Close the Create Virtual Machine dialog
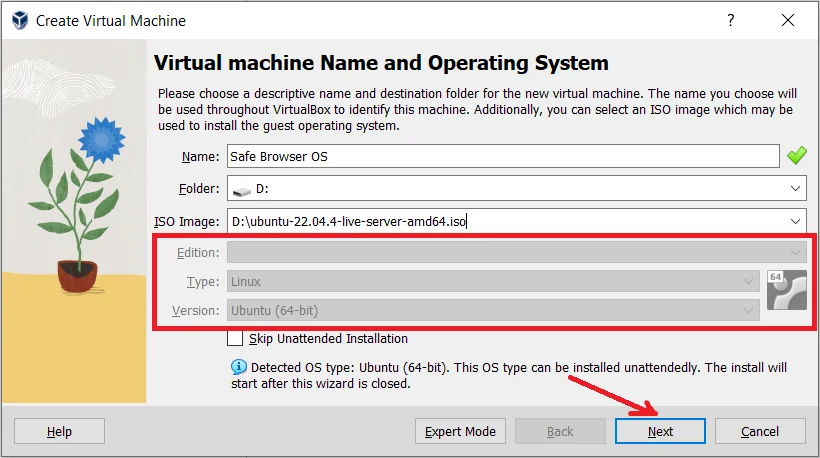This screenshot has height=458, width=820. (x=788, y=20)
